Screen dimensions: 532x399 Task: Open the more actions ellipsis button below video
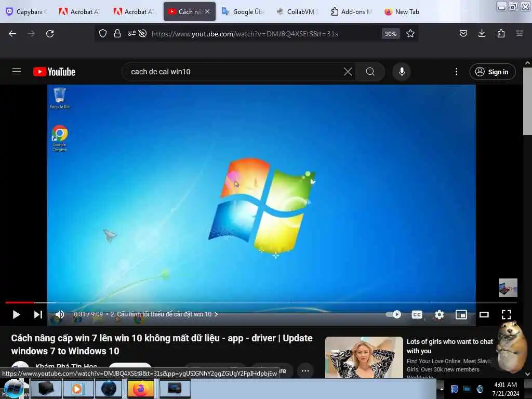305,370
